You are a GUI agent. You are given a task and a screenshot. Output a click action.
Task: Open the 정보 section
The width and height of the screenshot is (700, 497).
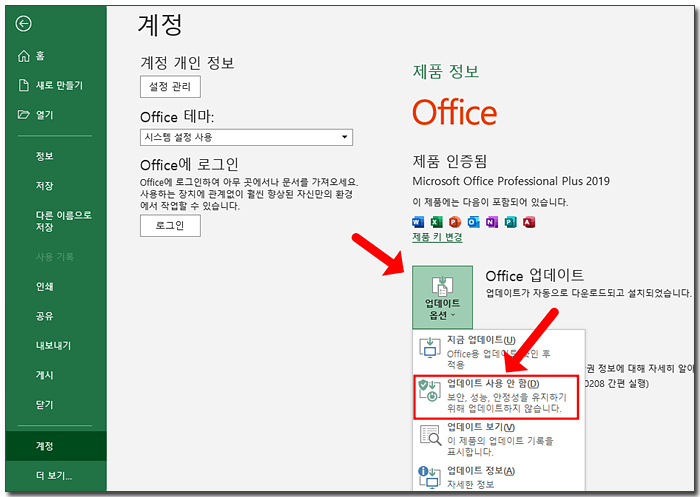pos(56,156)
